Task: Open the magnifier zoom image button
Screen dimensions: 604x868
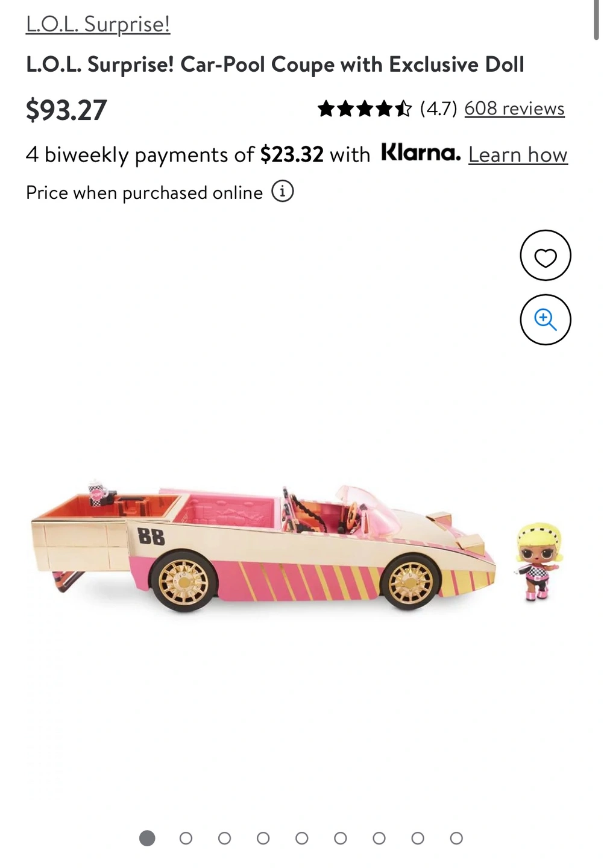Action: [545, 319]
